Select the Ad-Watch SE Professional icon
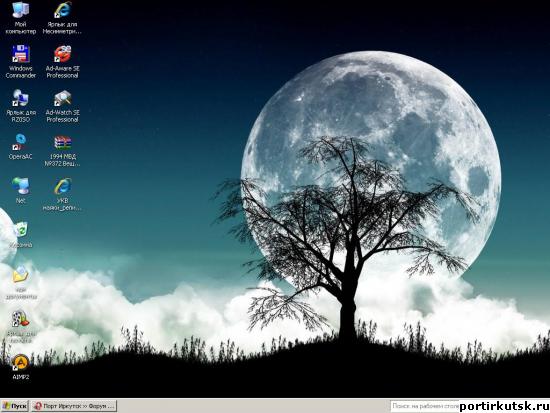The width and height of the screenshot is (550, 413). click(x=62, y=106)
